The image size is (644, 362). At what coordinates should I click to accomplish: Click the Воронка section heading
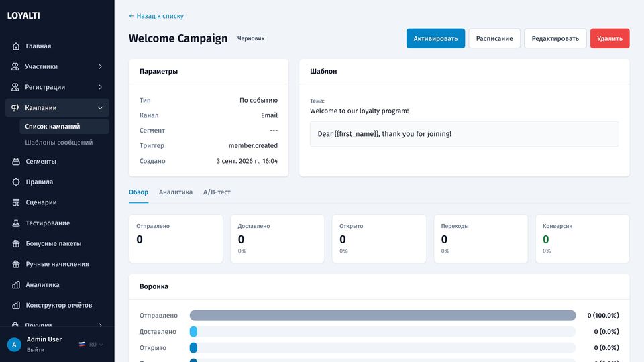(x=154, y=286)
